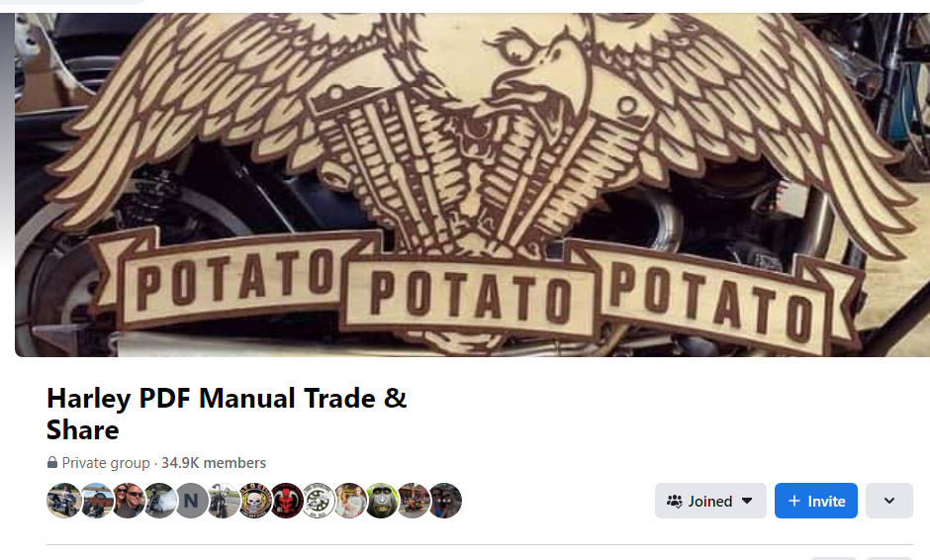
Task: Open the avatar of two children
Action: (x=350, y=501)
